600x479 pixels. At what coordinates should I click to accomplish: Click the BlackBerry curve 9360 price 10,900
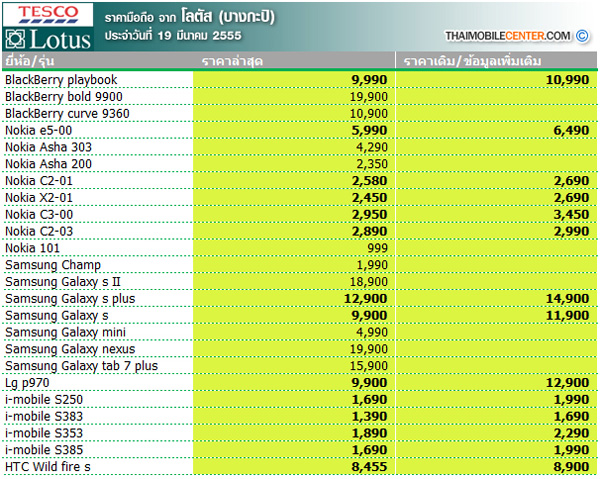pyautogui.click(x=369, y=114)
